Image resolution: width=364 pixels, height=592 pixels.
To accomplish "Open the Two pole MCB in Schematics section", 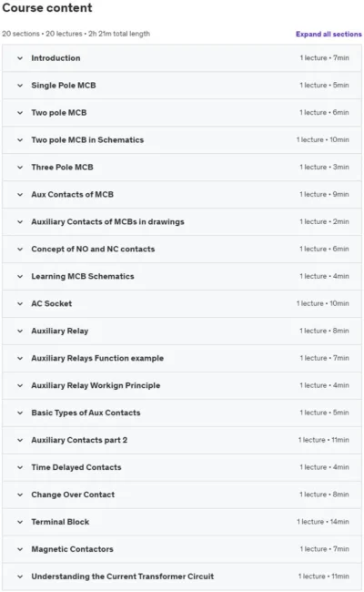I will pyautogui.click(x=182, y=139).
